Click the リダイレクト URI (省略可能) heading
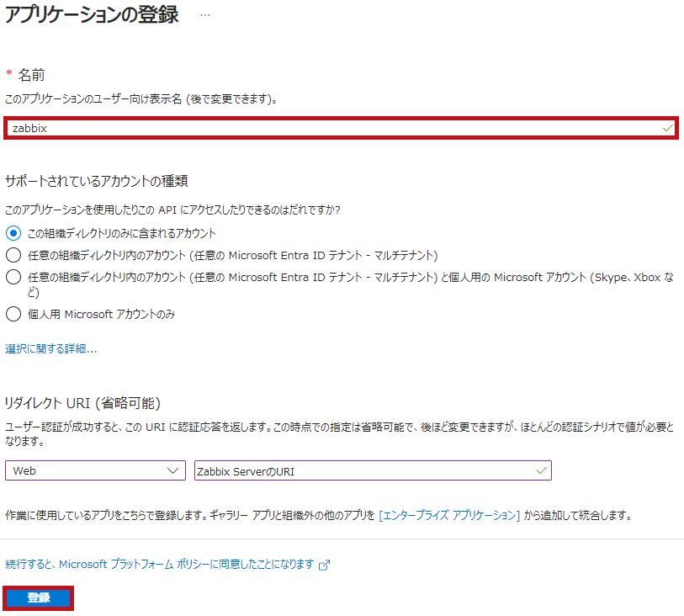Screen dimensions: 684x616 82,403
